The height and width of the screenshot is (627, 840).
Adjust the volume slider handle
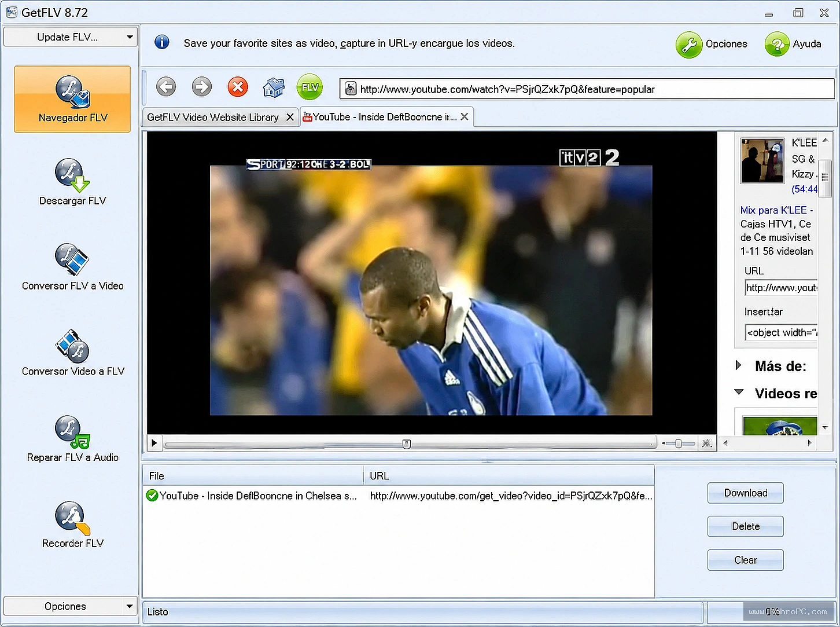coord(678,443)
